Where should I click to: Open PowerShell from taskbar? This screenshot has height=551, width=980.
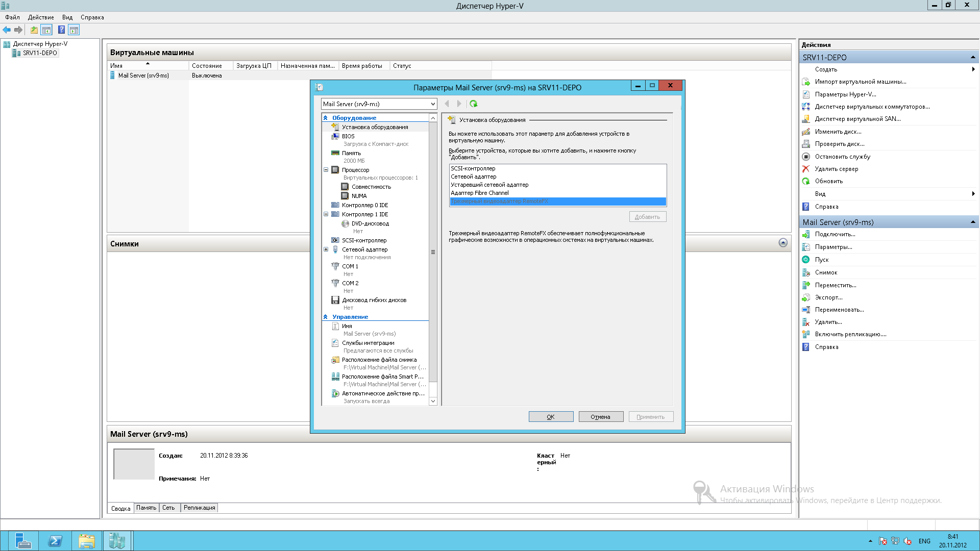(x=55, y=541)
